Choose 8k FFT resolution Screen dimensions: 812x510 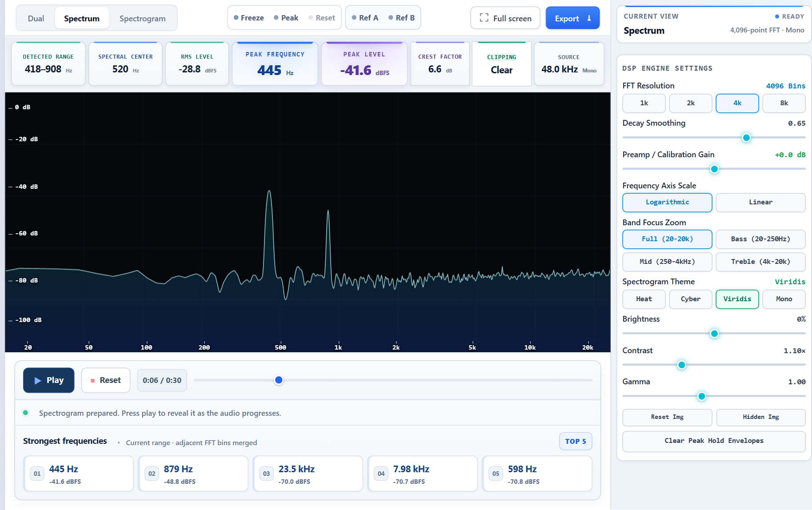(x=784, y=103)
